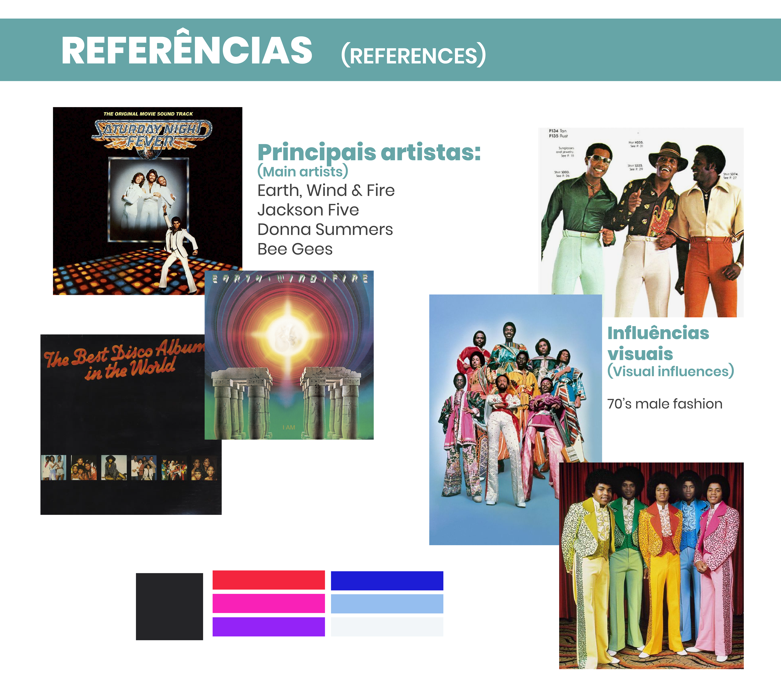
Task: Click the 70's male fashion text
Action: point(665,404)
